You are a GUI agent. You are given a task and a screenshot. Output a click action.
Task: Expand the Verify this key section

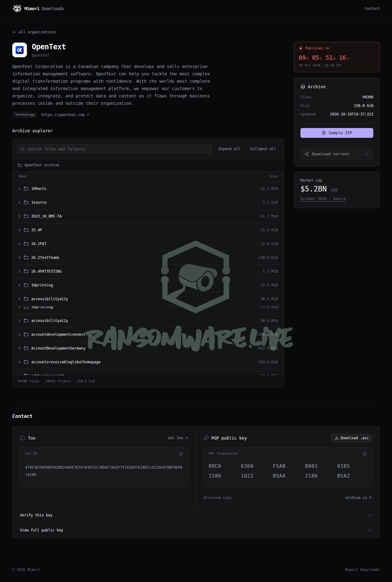(196, 515)
